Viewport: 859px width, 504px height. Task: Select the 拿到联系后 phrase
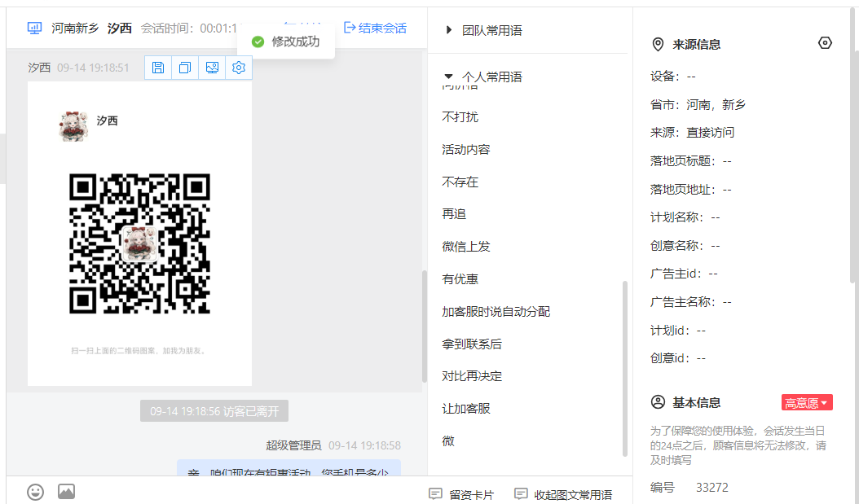(472, 344)
